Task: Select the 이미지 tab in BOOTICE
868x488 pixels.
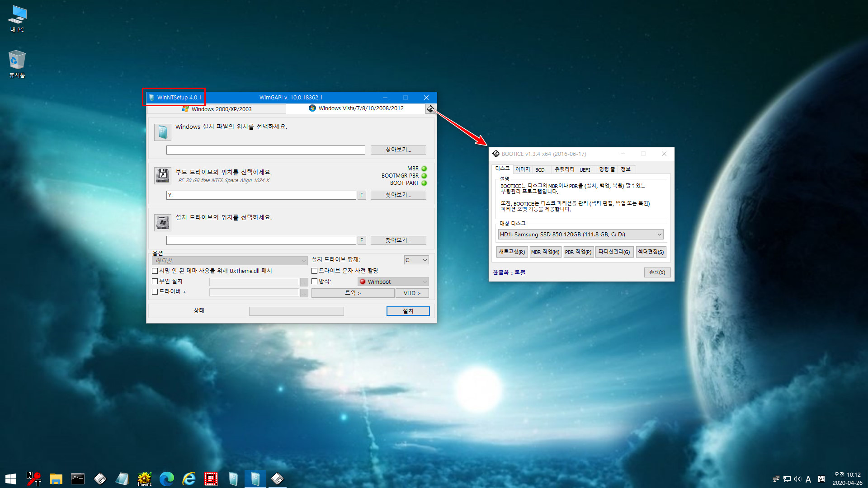Action: coord(522,169)
